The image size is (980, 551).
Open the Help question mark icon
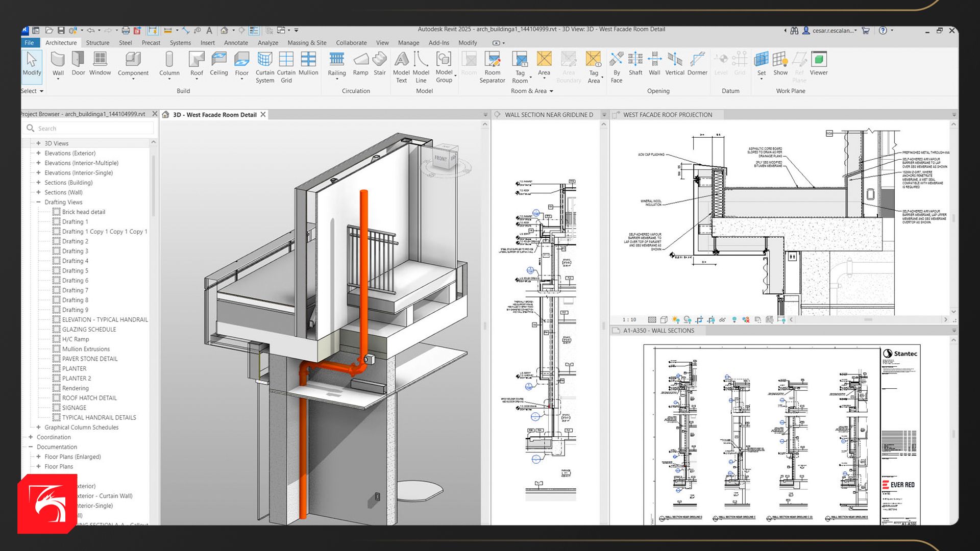883,31
